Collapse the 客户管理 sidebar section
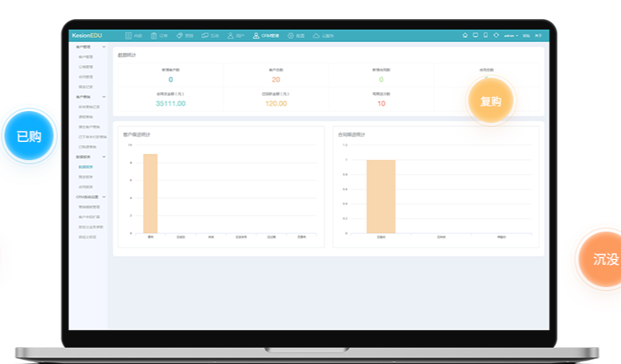 pos(103,48)
